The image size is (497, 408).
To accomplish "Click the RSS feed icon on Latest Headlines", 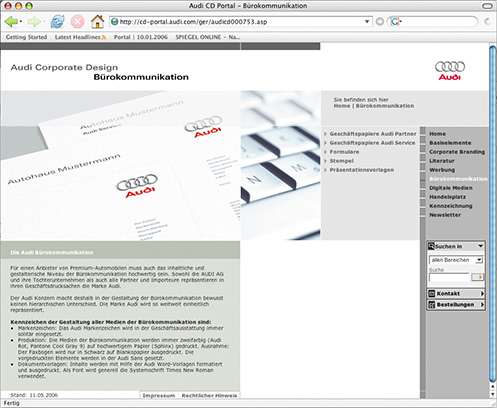I will [104, 37].
